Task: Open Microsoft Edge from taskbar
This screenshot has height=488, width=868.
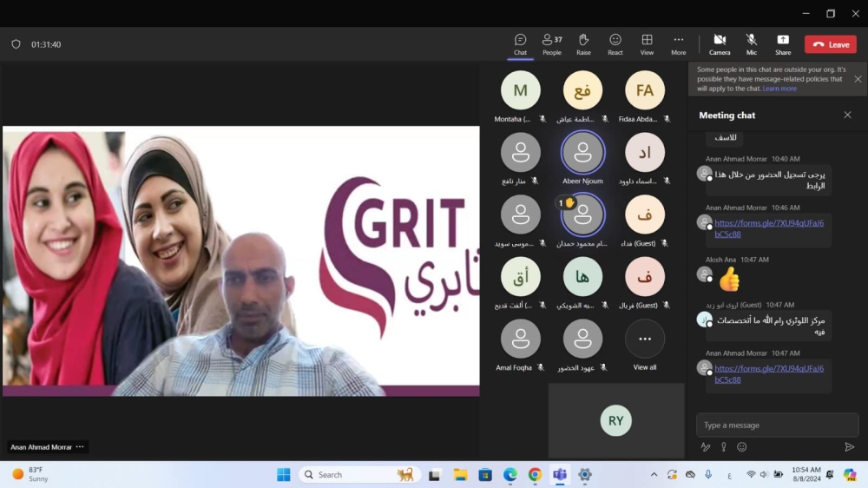Action: [x=510, y=475]
